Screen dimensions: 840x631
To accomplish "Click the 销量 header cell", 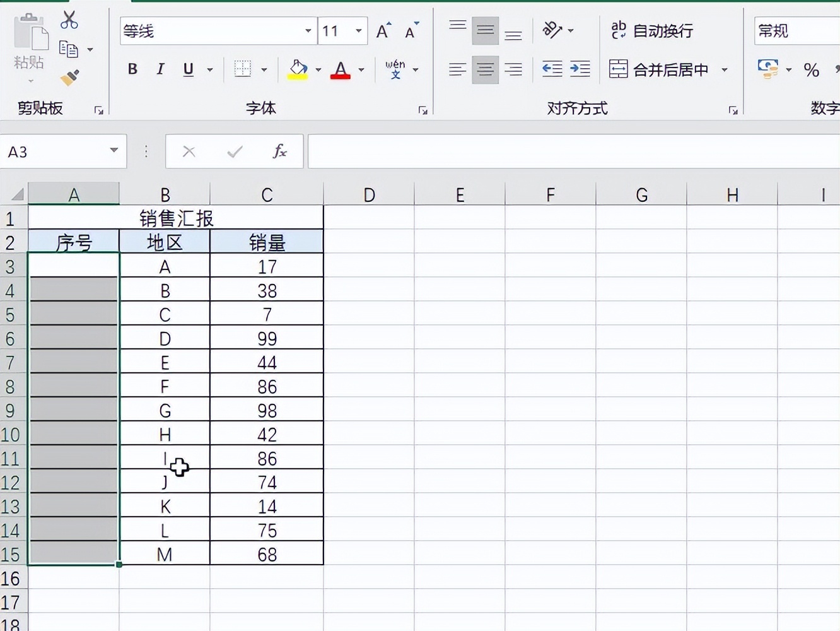I will point(267,242).
